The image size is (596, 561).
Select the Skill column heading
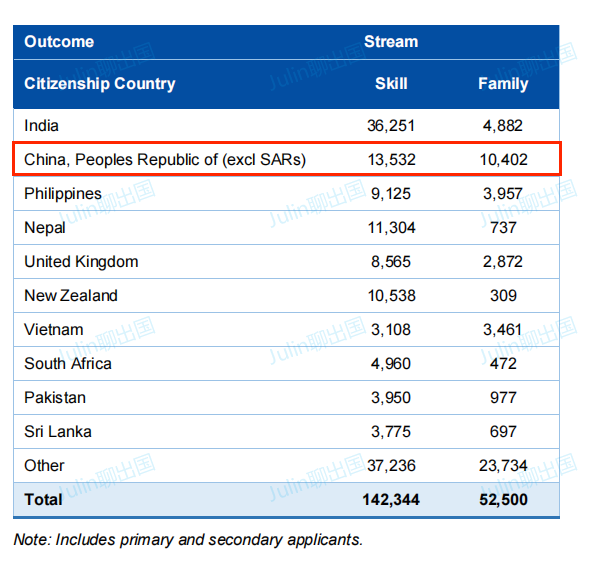pos(391,84)
